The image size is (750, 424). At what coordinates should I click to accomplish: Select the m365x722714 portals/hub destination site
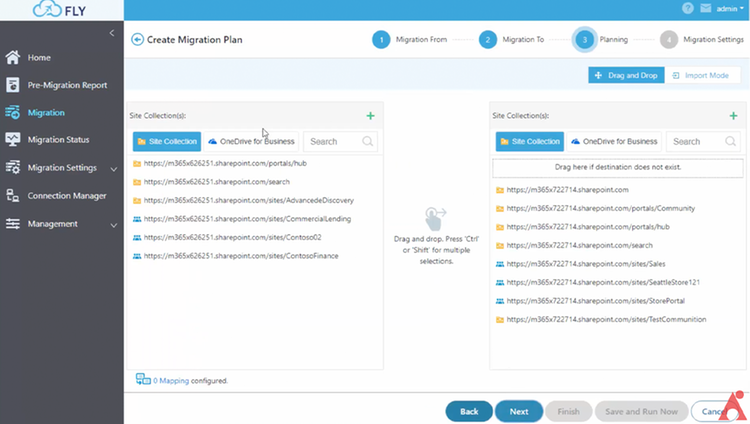587,227
